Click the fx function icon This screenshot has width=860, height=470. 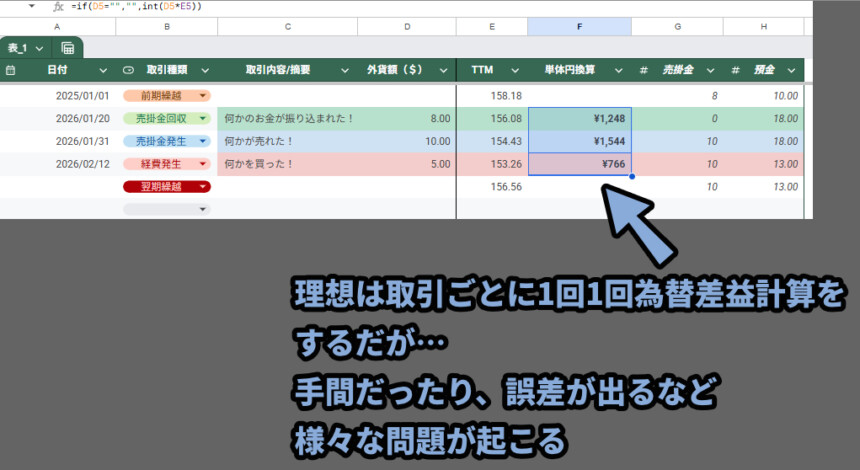point(58,6)
